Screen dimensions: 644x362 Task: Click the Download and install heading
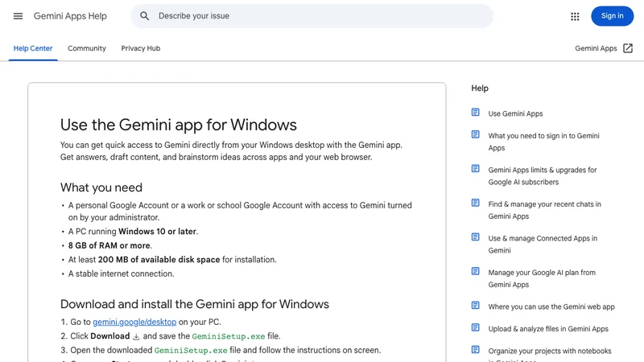194,304
